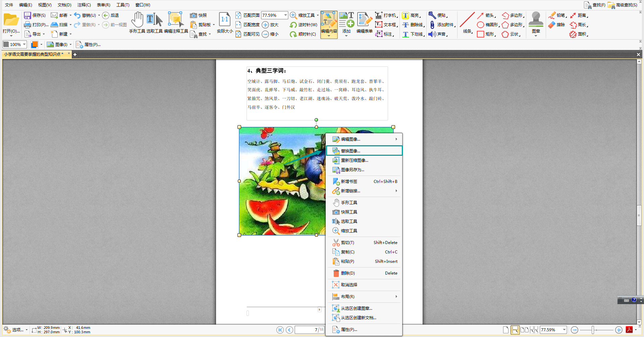
Task: Click the Properties (属性) button in toolbar
Action: [88, 44]
